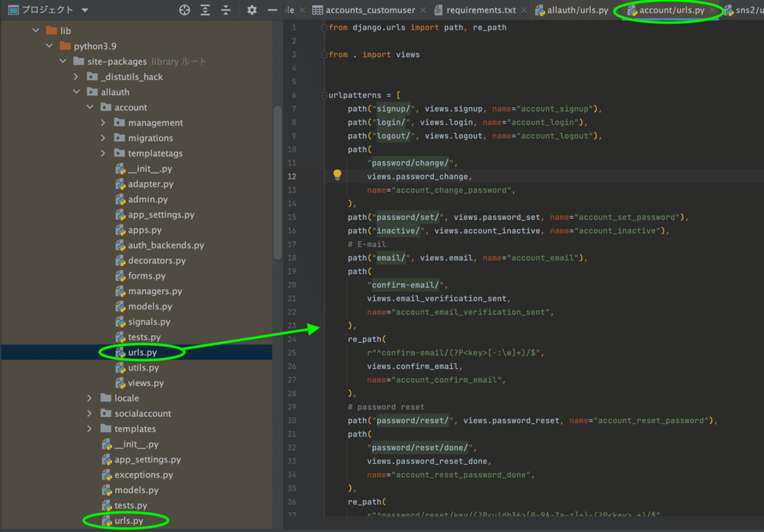Click the folder icon of templatetags
This screenshot has height=532, width=764.
[x=119, y=153]
